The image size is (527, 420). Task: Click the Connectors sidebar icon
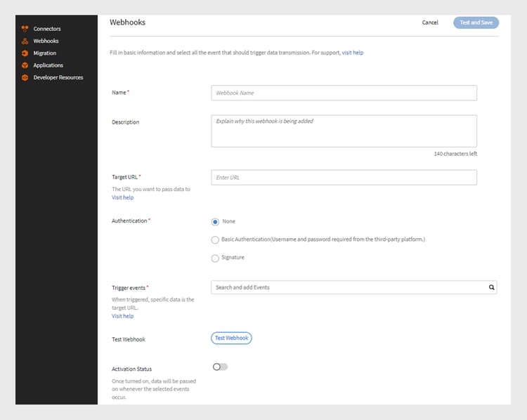[25, 29]
